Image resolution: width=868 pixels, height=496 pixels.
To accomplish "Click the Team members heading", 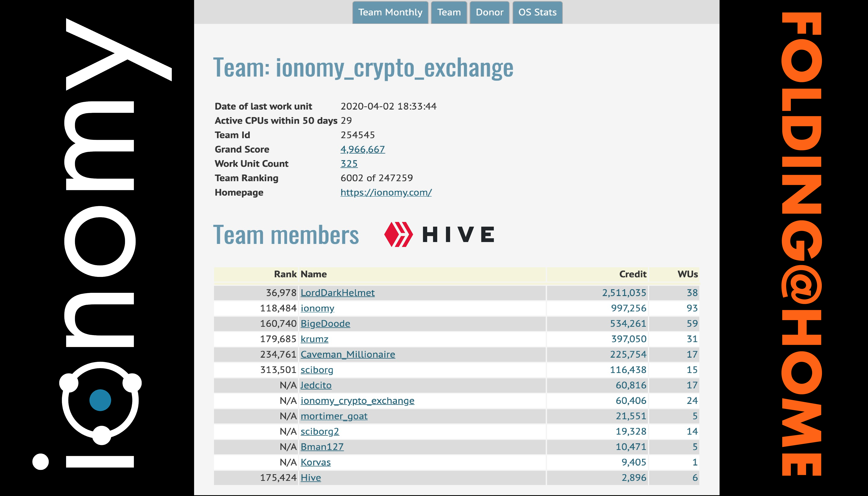I will (x=286, y=235).
